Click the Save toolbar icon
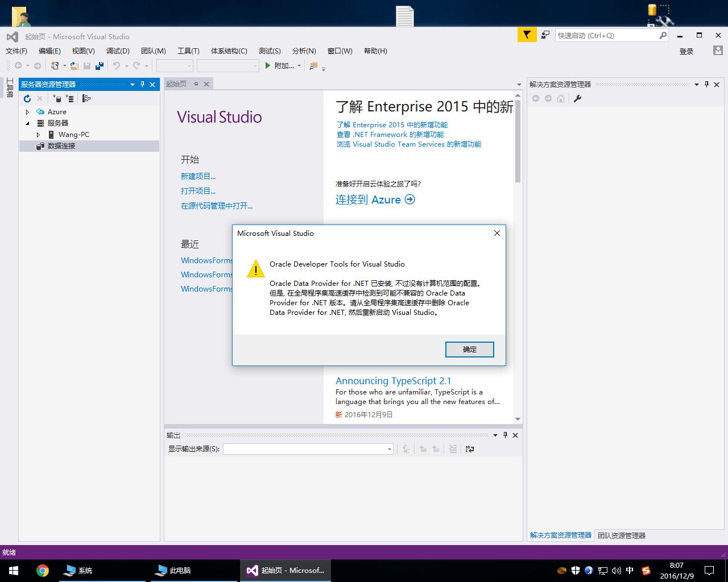 tap(88, 66)
